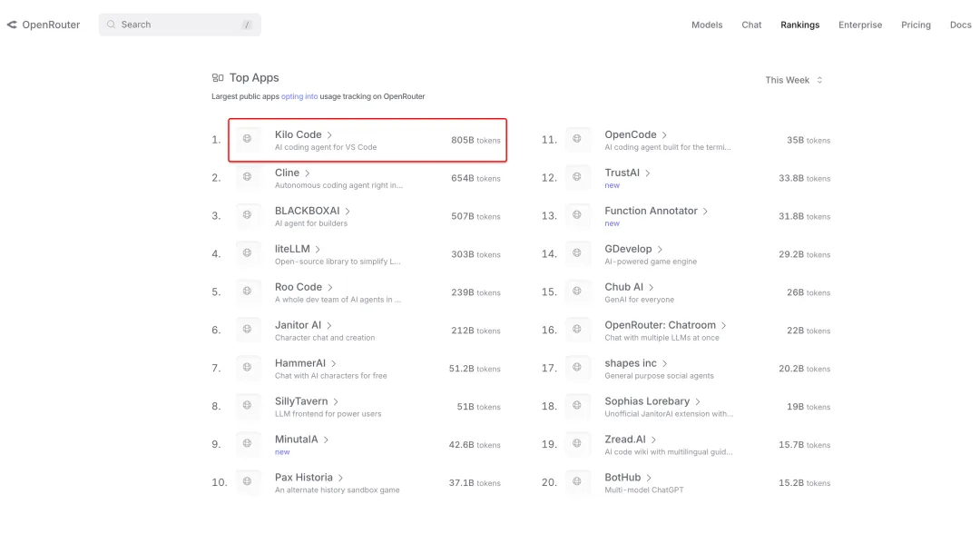
Task: Click the BLACKBOXAI app icon
Action: point(248,215)
